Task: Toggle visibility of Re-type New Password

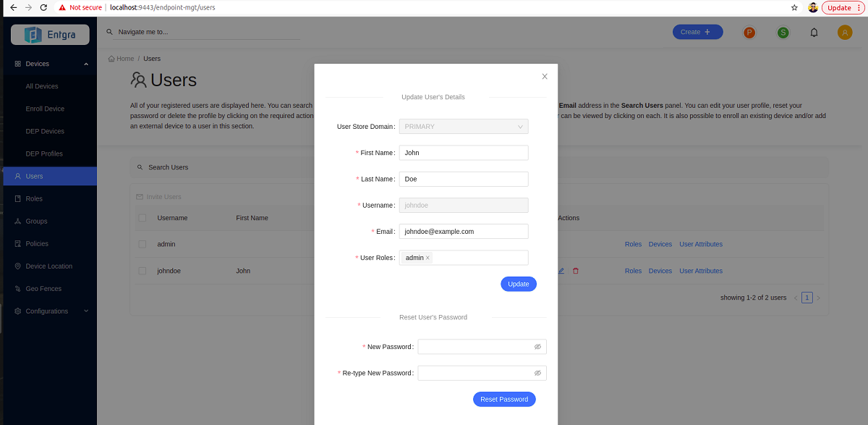Action: (537, 373)
